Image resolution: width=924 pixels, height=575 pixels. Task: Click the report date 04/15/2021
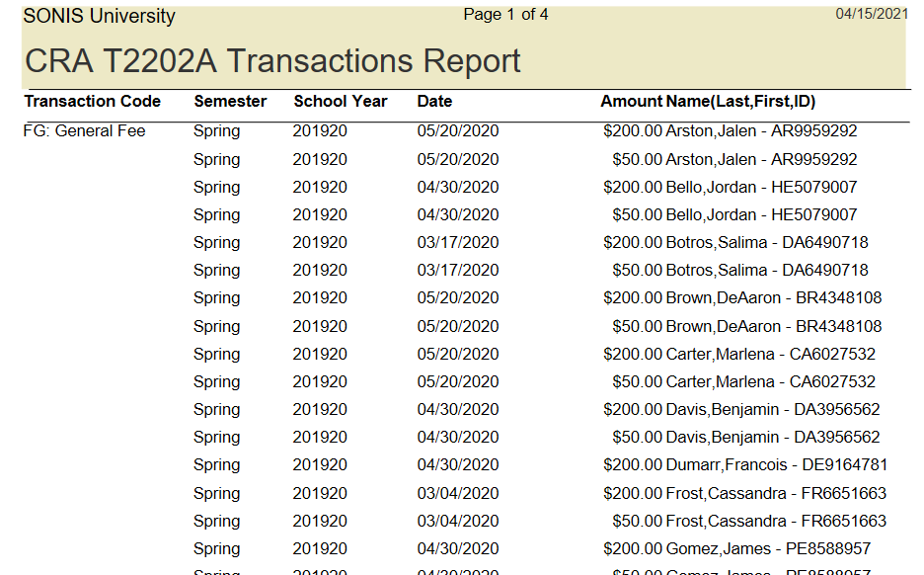point(871,14)
